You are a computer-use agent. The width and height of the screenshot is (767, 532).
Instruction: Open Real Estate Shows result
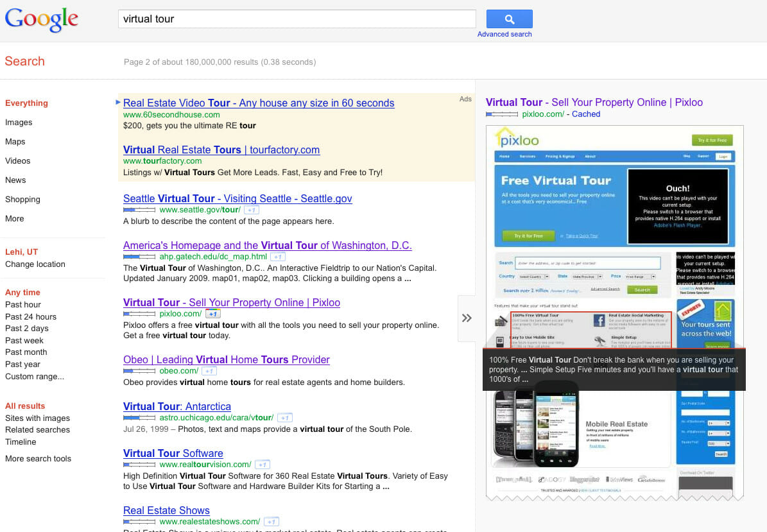[166, 511]
